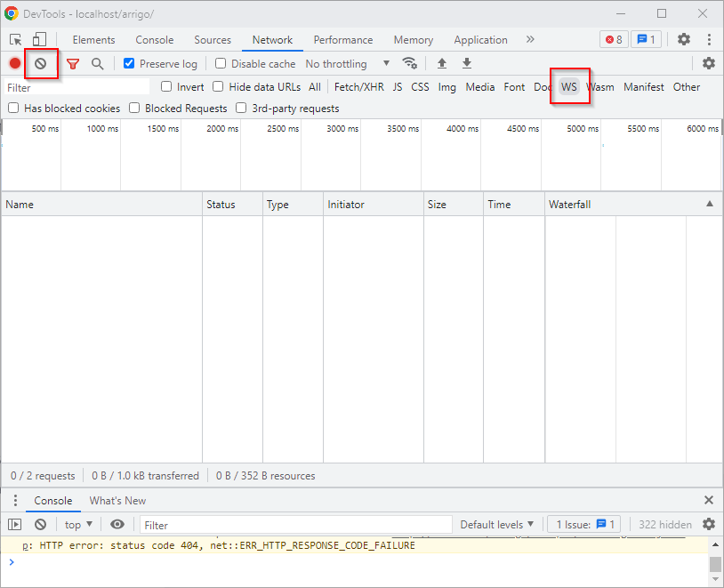Click the red record network log button
The width and height of the screenshot is (724, 588).
(x=15, y=63)
